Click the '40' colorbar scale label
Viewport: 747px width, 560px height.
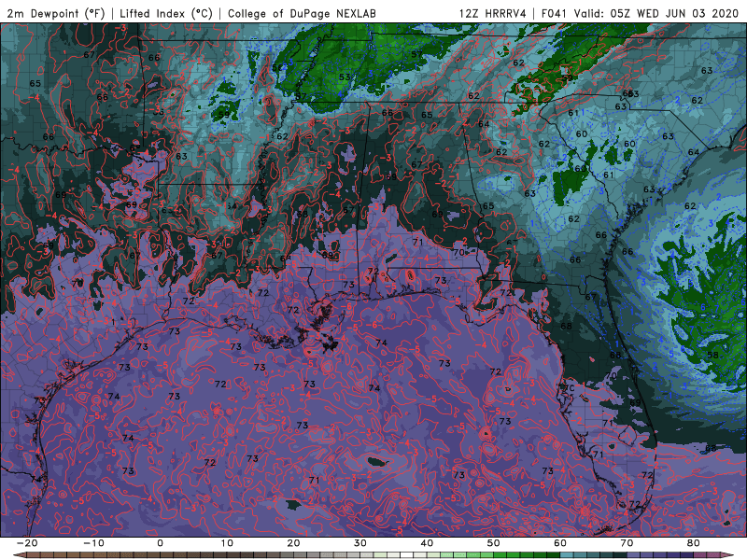[x=427, y=543]
